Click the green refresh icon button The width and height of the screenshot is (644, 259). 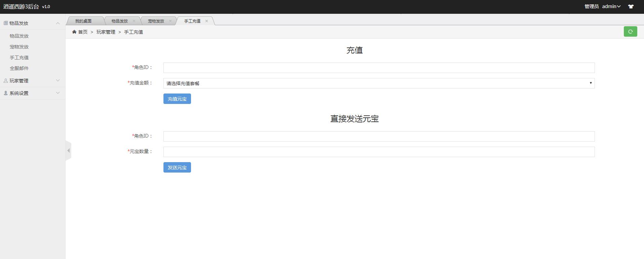click(x=630, y=32)
